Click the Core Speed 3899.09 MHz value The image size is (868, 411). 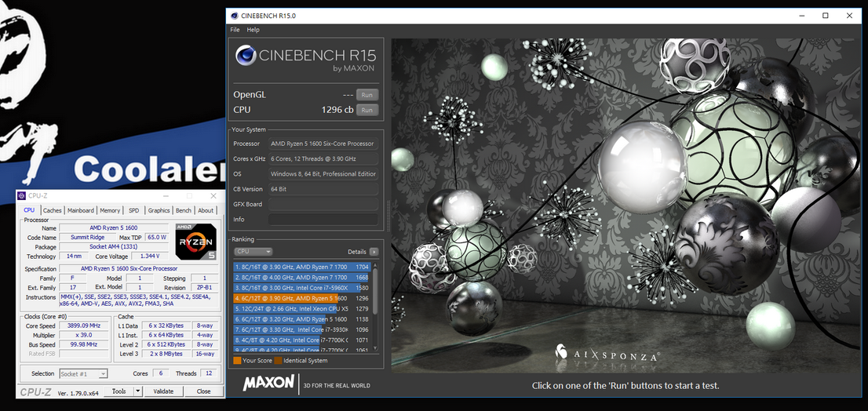(84, 326)
